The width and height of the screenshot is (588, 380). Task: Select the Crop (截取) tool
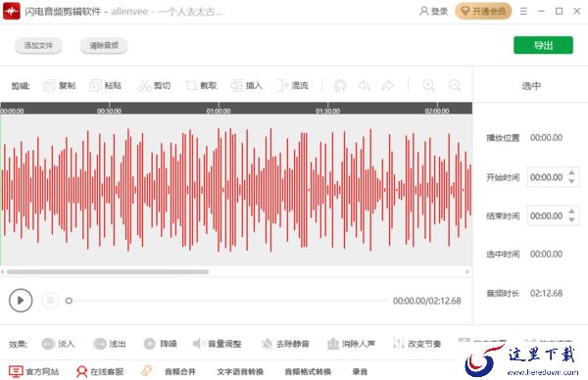click(x=201, y=86)
